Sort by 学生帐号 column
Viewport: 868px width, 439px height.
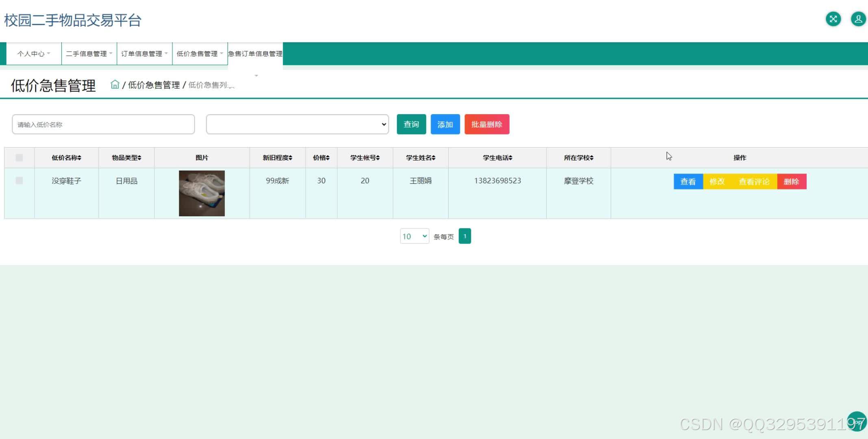click(365, 158)
